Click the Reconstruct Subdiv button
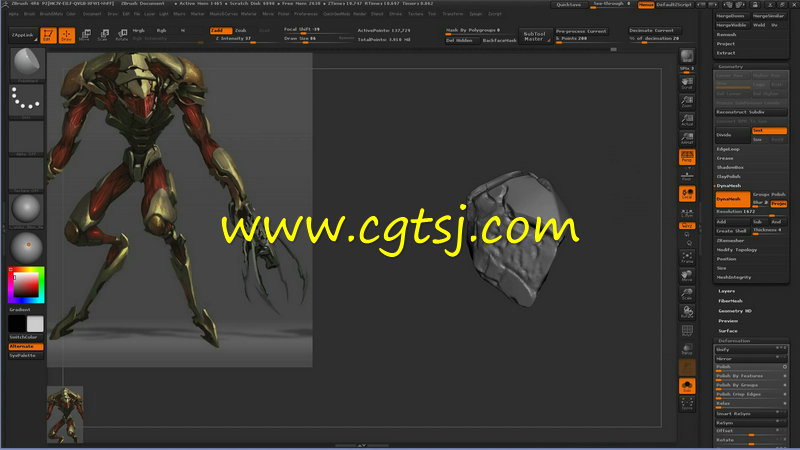The image size is (800, 450). (751, 112)
